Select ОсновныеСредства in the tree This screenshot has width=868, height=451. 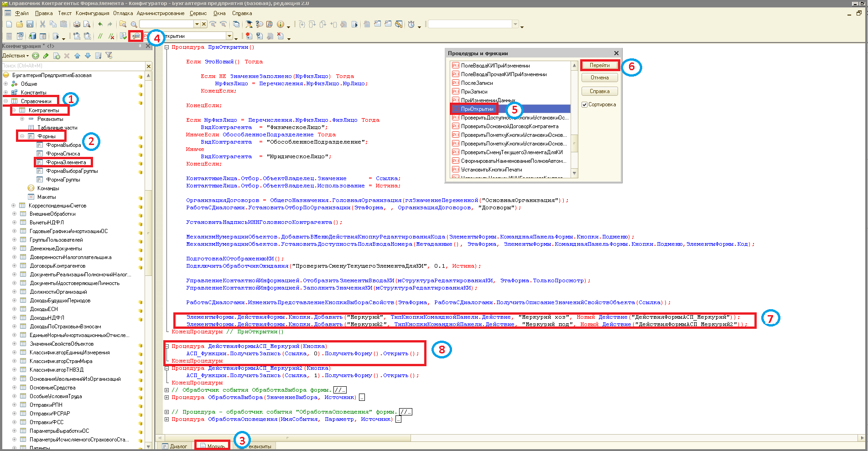(x=52, y=388)
